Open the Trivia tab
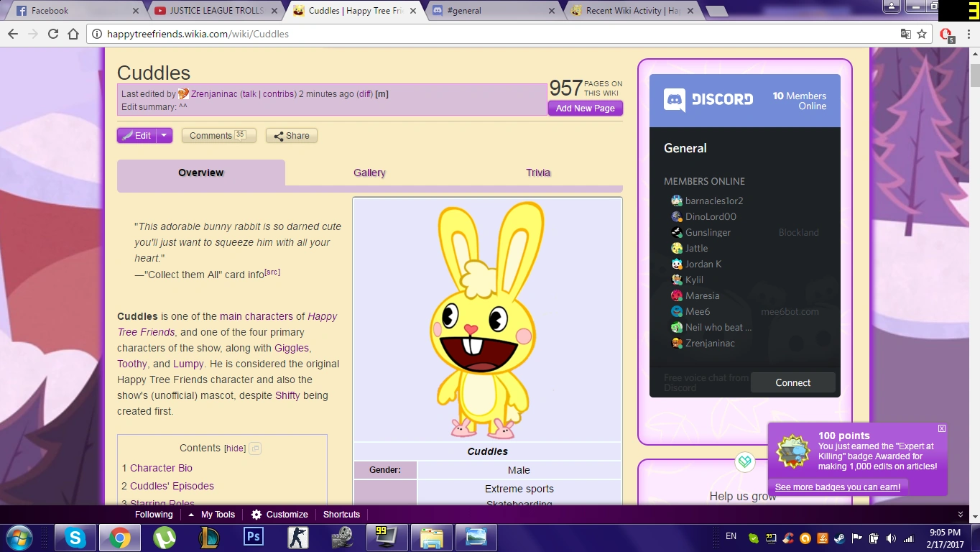Screen dimensions: 980x552 [537, 172]
